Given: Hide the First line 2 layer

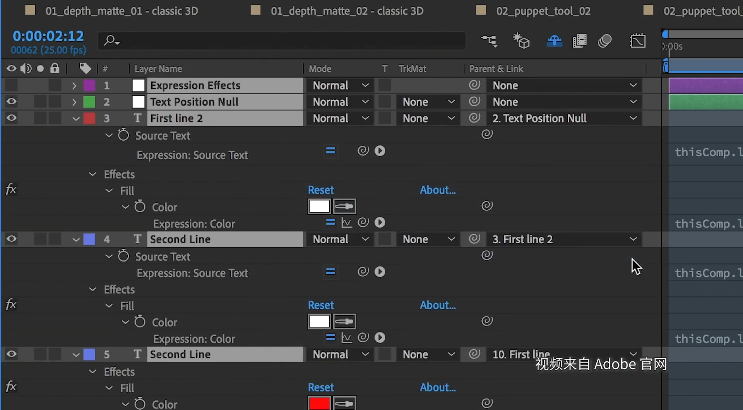Looking at the screenshot, I should 11,118.
